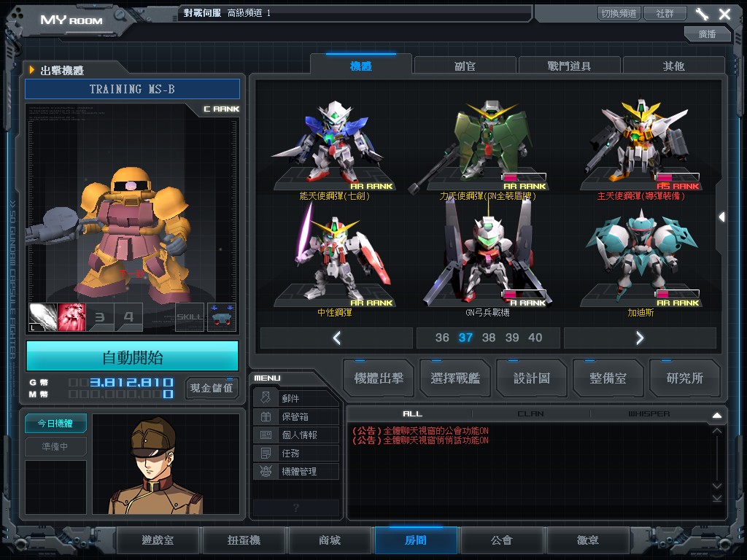The width and height of the screenshot is (747, 560).
Task: Open 房間 from bottom navigation
Action: click(x=416, y=540)
